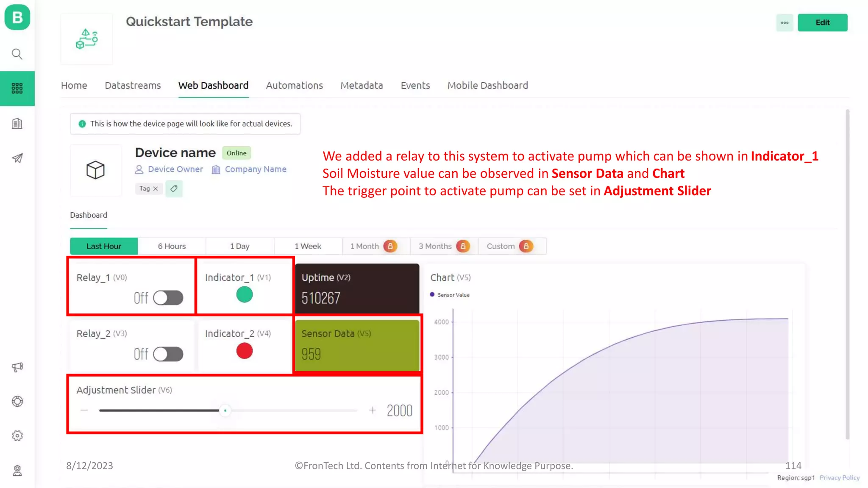The height and width of the screenshot is (488, 868).
Task: Open the Company Name link
Action: coord(256,169)
